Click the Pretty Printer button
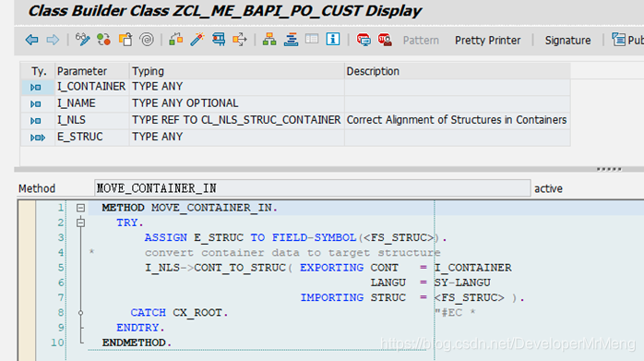The image size is (644, 361). coord(487,41)
